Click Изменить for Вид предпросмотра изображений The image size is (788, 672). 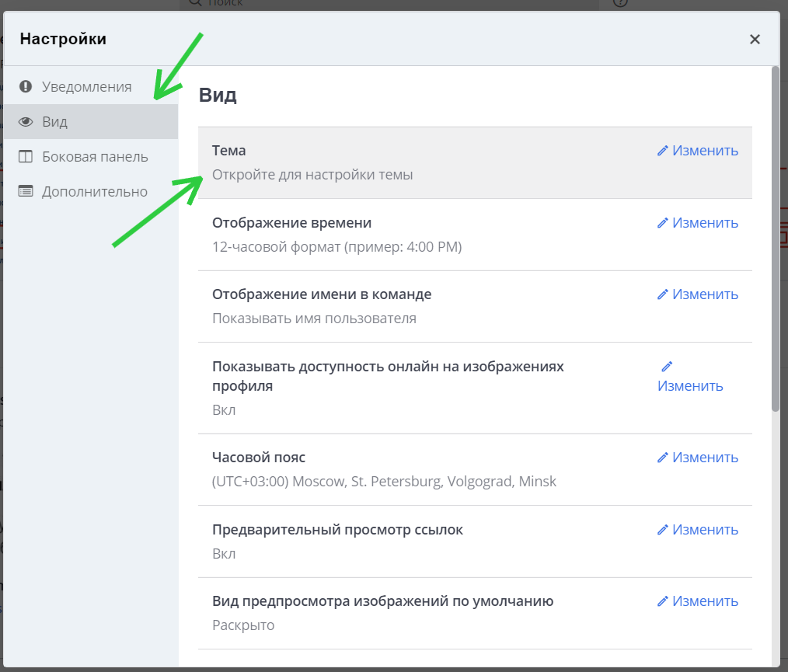click(x=705, y=601)
